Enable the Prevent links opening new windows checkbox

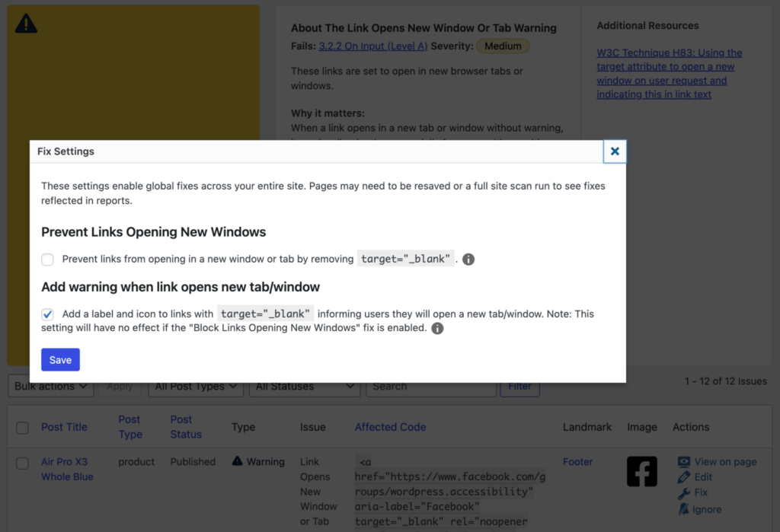pos(47,259)
